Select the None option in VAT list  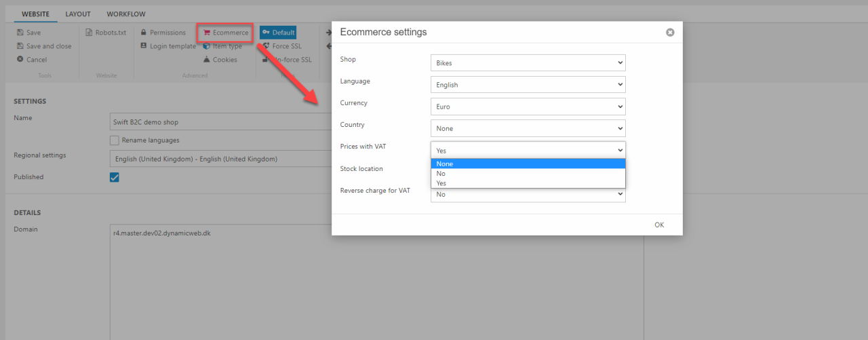point(528,164)
